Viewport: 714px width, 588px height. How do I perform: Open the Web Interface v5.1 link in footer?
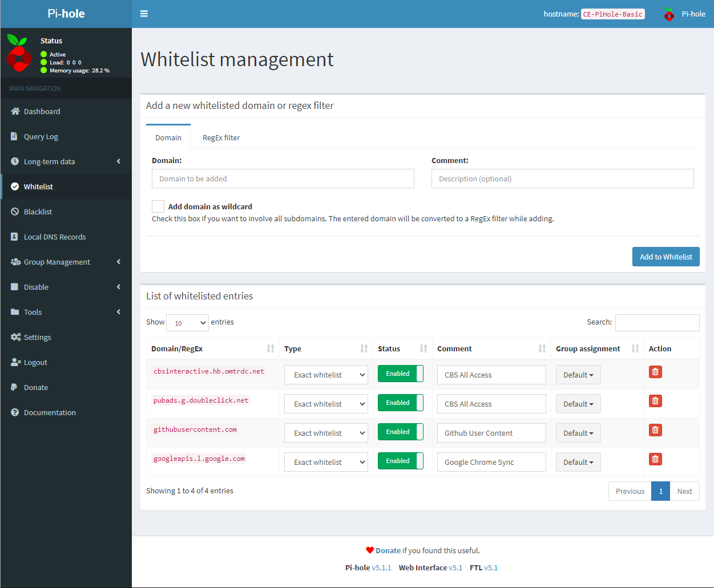point(455,567)
